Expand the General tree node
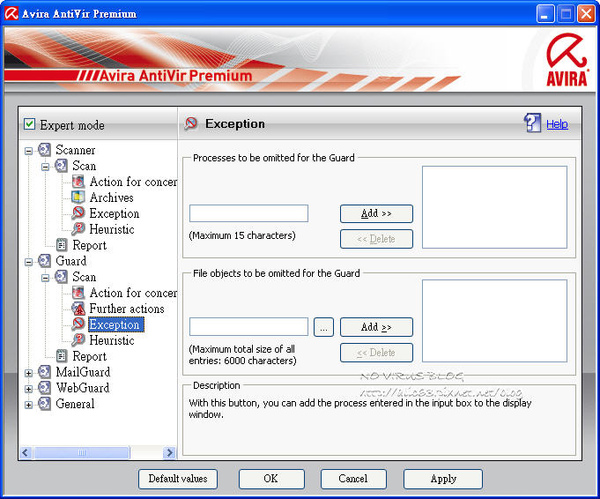 [x=29, y=405]
